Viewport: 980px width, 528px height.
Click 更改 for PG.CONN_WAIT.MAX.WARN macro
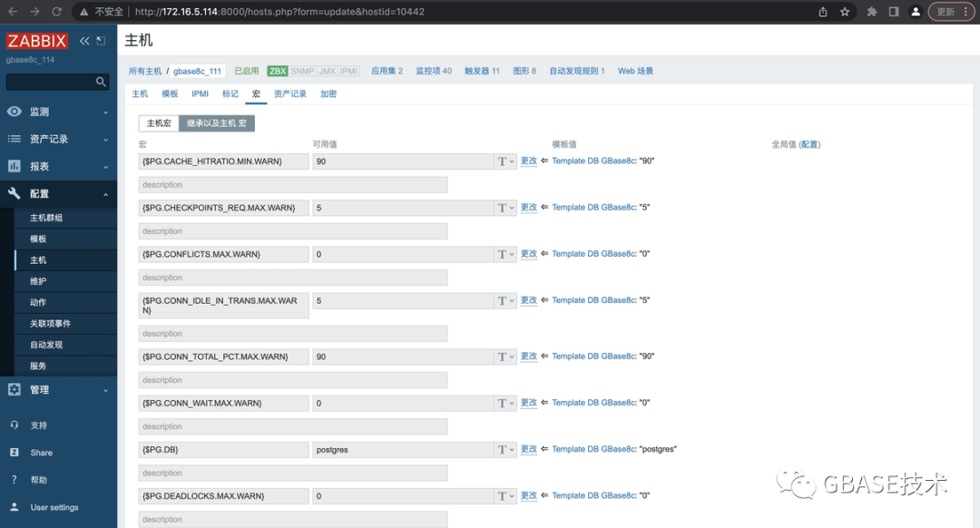[x=529, y=403]
